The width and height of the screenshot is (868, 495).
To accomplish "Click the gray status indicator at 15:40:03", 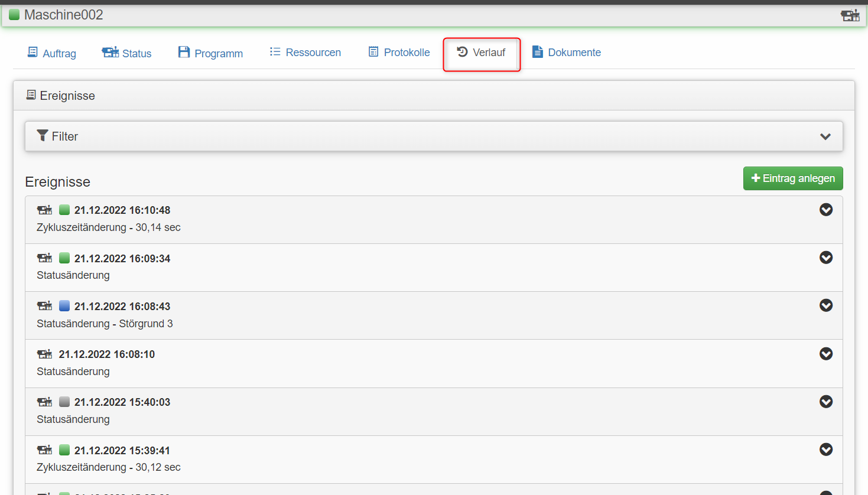I will click(x=64, y=402).
